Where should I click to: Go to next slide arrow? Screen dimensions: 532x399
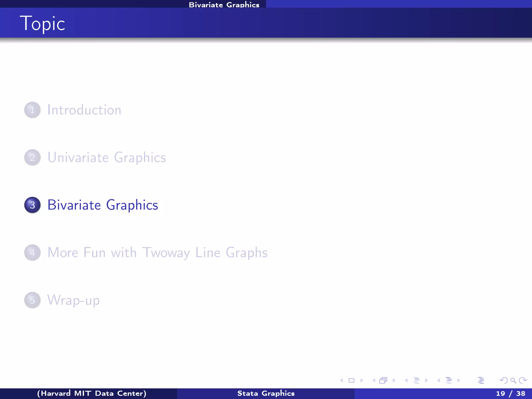coord(362,381)
